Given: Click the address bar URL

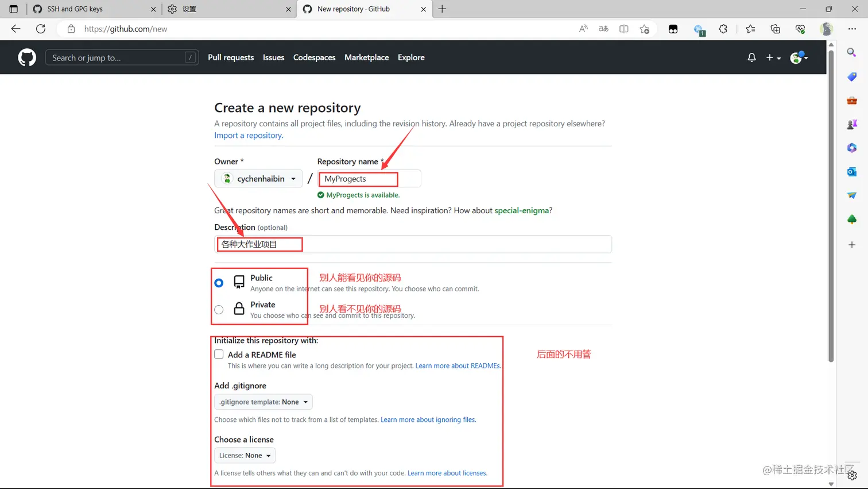Looking at the screenshot, I should (126, 29).
